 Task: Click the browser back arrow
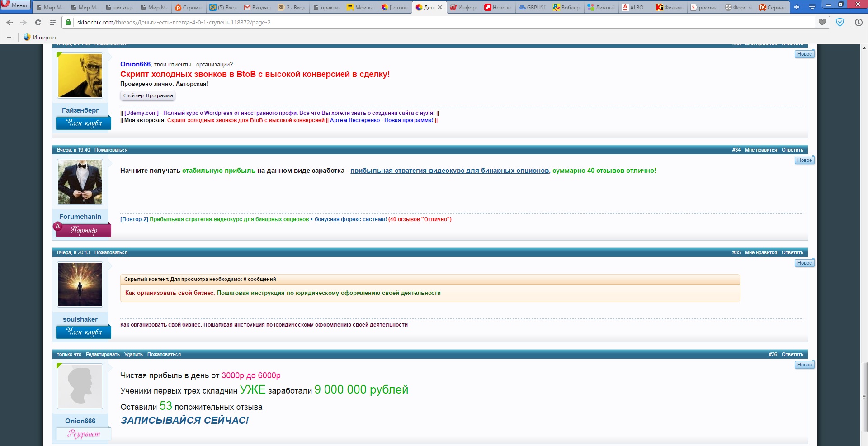(x=9, y=22)
